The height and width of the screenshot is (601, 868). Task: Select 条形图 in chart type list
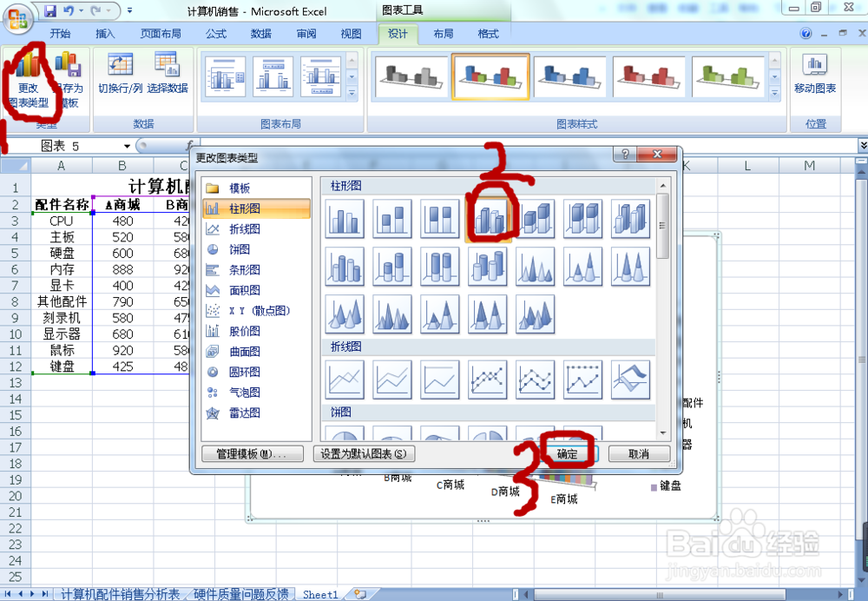256,270
